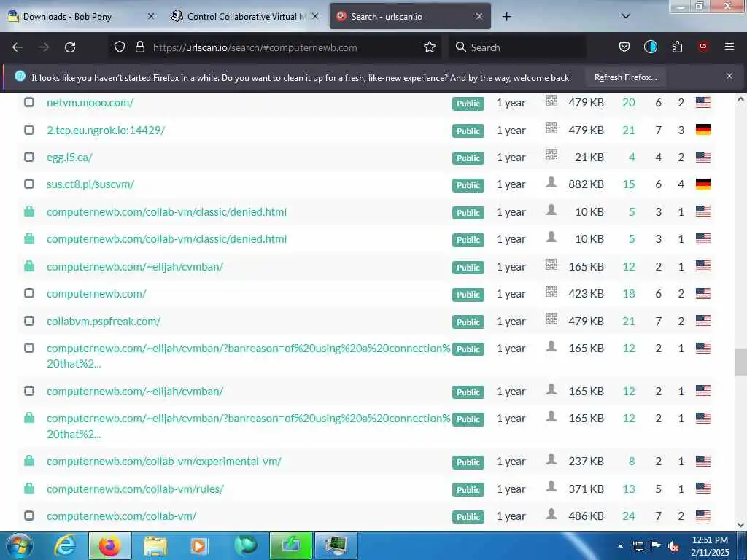Click the Public badge in egg.l5.ca row
The height and width of the screenshot is (560, 747).
click(468, 158)
